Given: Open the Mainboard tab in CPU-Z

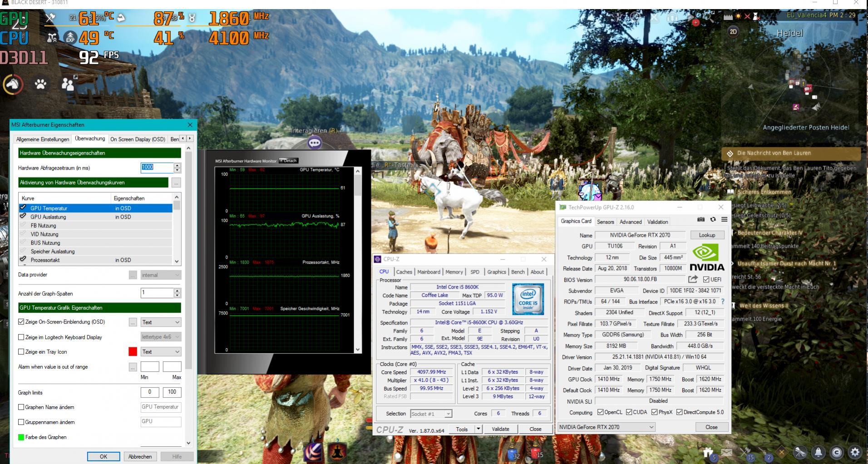Looking at the screenshot, I should 429,272.
